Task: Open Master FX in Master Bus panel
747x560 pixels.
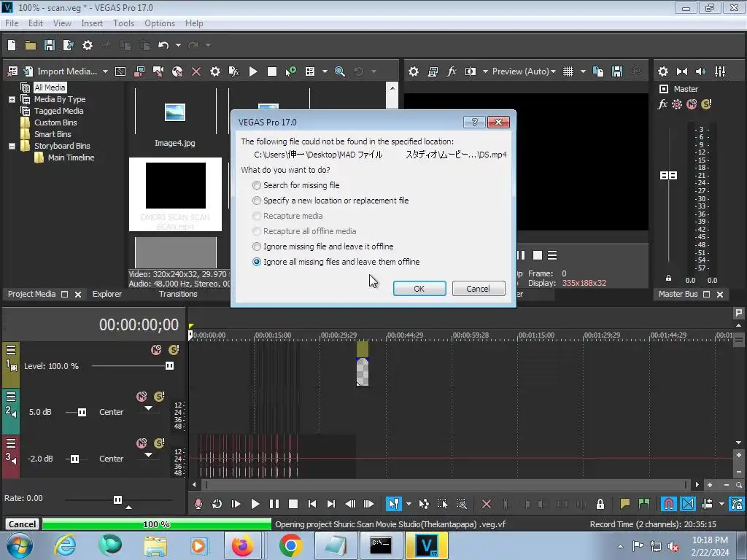Action: pyautogui.click(x=662, y=104)
